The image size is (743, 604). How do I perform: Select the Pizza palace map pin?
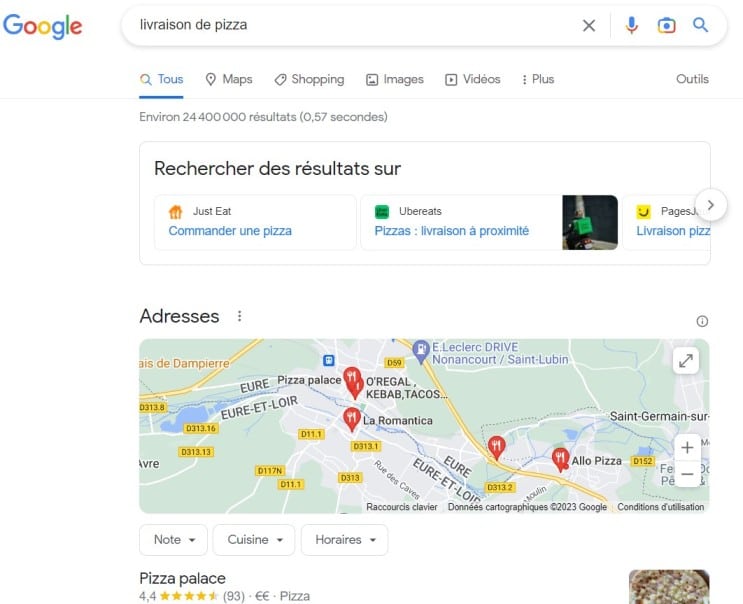(351, 377)
